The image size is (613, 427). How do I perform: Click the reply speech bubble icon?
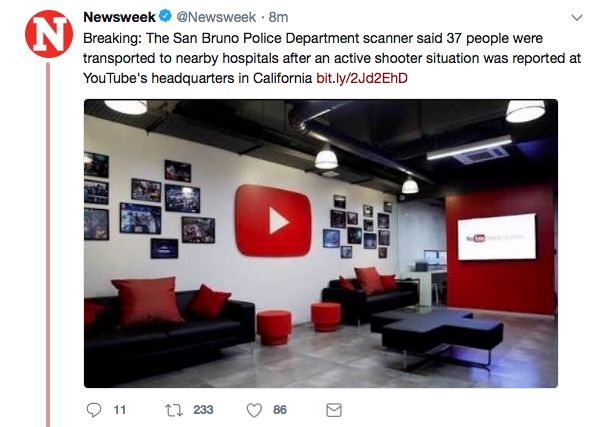tap(94, 410)
